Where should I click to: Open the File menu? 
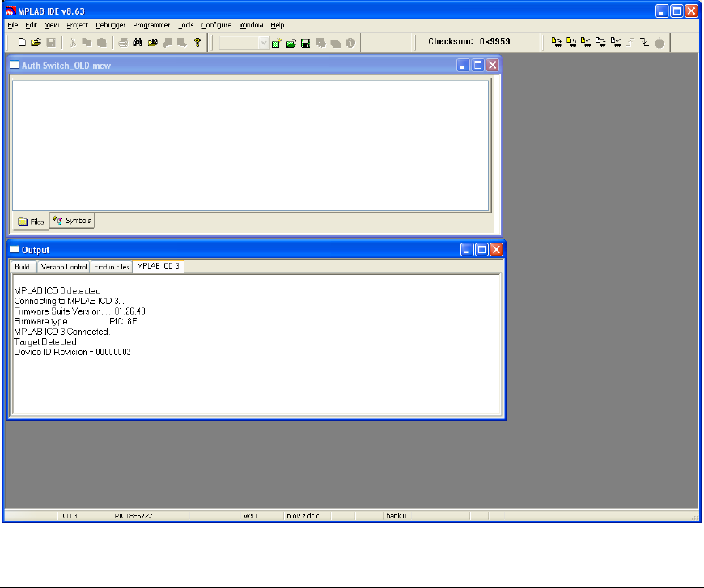[13, 25]
